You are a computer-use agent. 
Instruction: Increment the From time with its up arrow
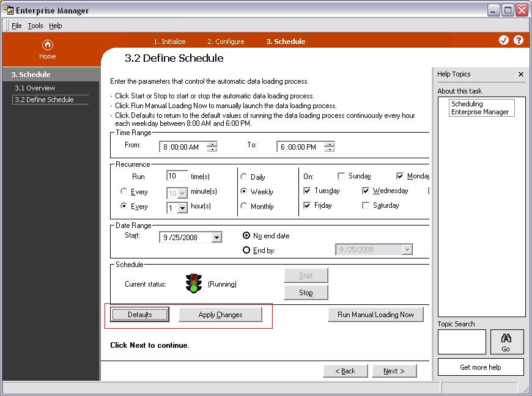[x=212, y=144]
